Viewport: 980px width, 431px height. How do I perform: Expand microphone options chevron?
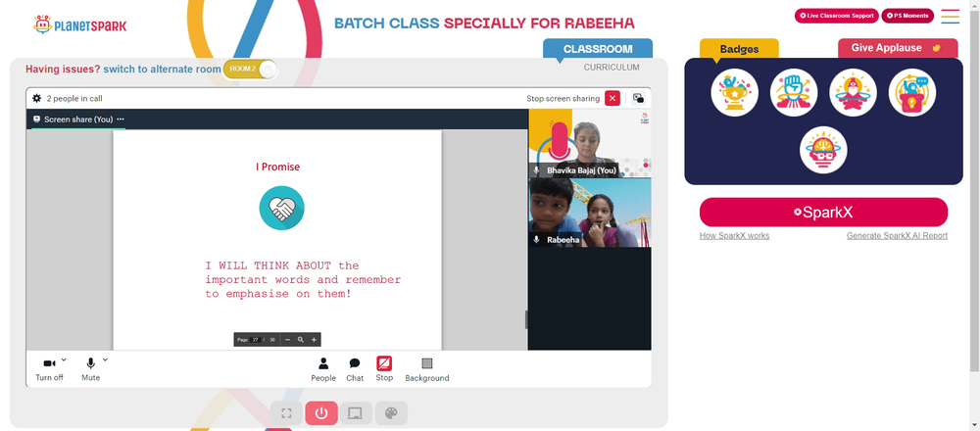pos(105,359)
